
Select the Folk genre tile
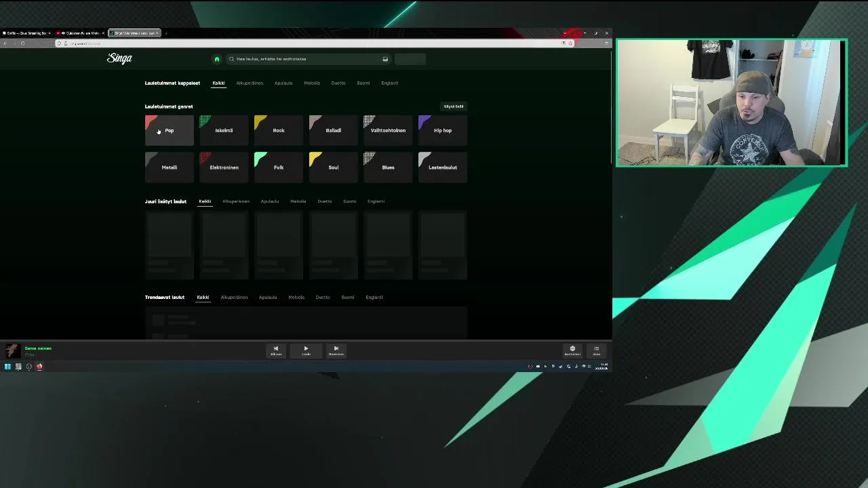click(279, 167)
